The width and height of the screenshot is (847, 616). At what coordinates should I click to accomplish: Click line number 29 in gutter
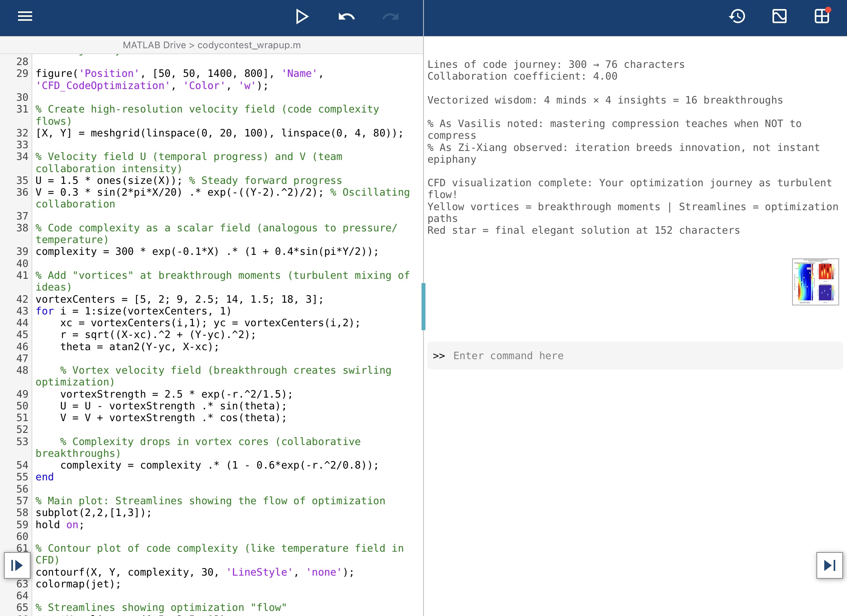click(x=22, y=73)
